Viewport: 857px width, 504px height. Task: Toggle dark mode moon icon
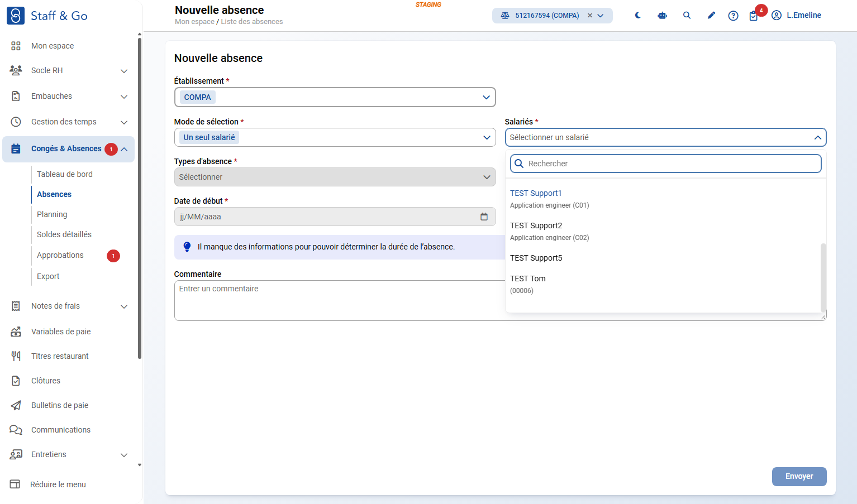click(x=637, y=16)
